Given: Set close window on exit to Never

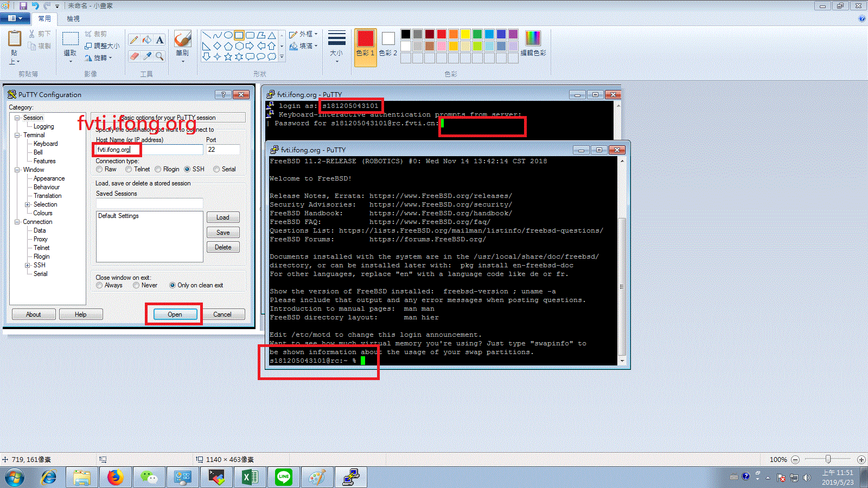Looking at the screenshot, I should (x=137, y=285).
